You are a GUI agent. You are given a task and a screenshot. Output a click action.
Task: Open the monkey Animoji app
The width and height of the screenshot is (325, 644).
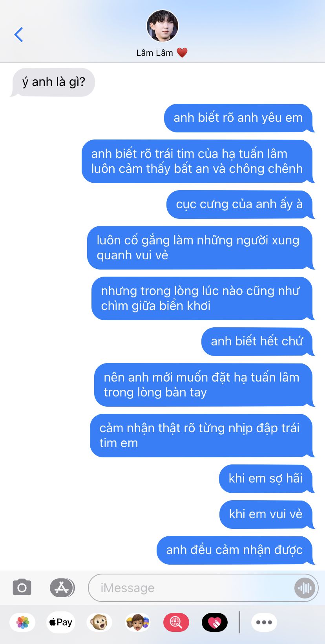[99, 622]
